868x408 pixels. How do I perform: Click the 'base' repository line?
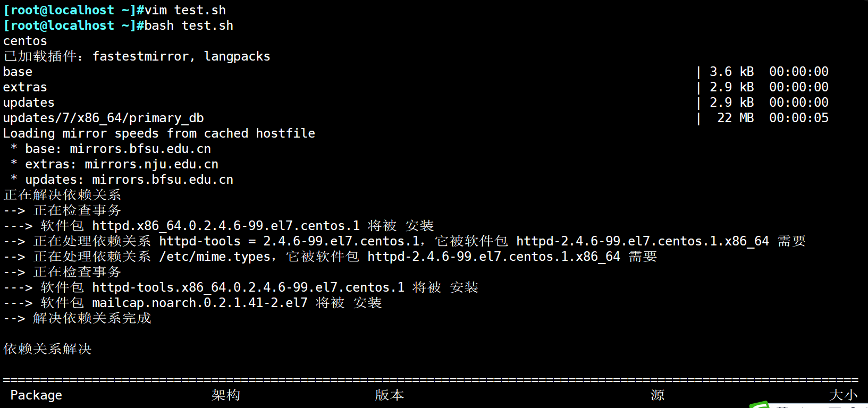[18, 72]
